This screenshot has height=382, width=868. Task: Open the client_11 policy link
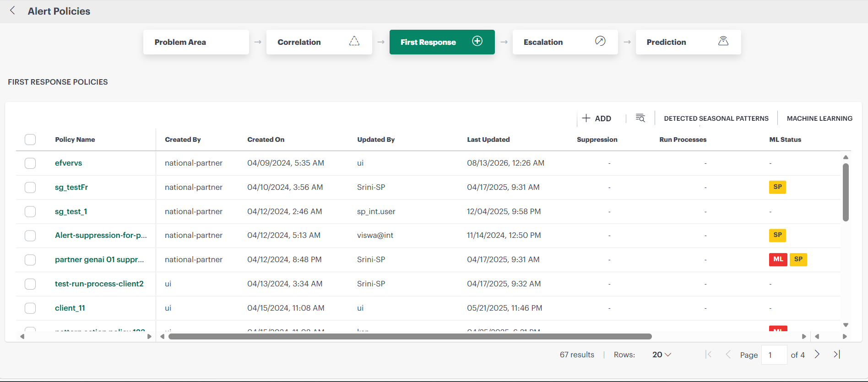click(x=70, y=308)
